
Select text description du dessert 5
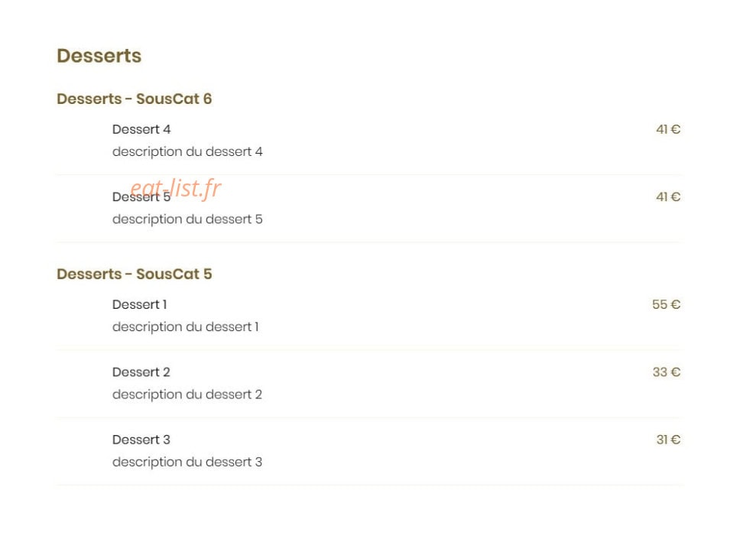tap(187, 219)
